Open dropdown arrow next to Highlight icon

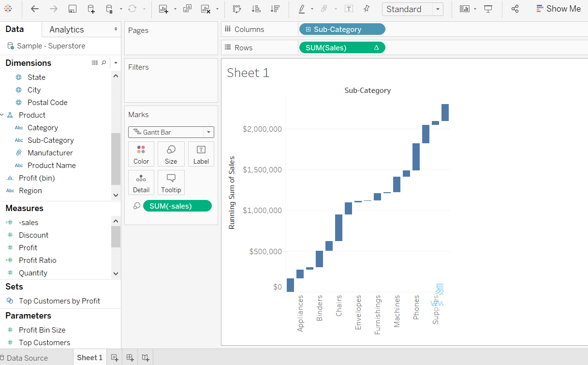pyautogui.click(x=312, y=9)
